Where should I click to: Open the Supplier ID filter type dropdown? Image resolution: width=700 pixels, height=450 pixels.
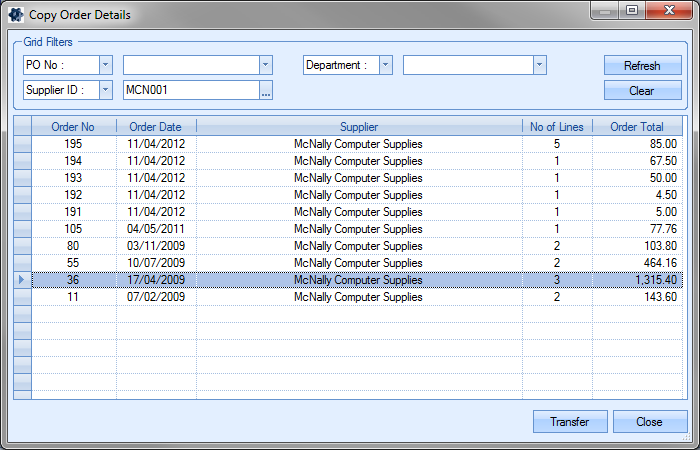pyautogui.click(x=106, y=91)
